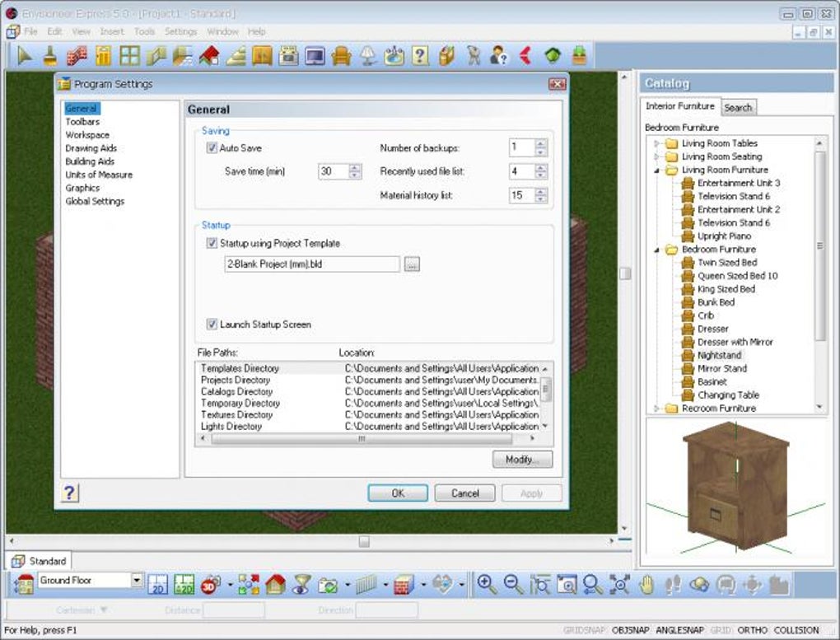Select the red Roof tool icon
The height and width of the screenshot is (640, 840).
pos(209,55)
